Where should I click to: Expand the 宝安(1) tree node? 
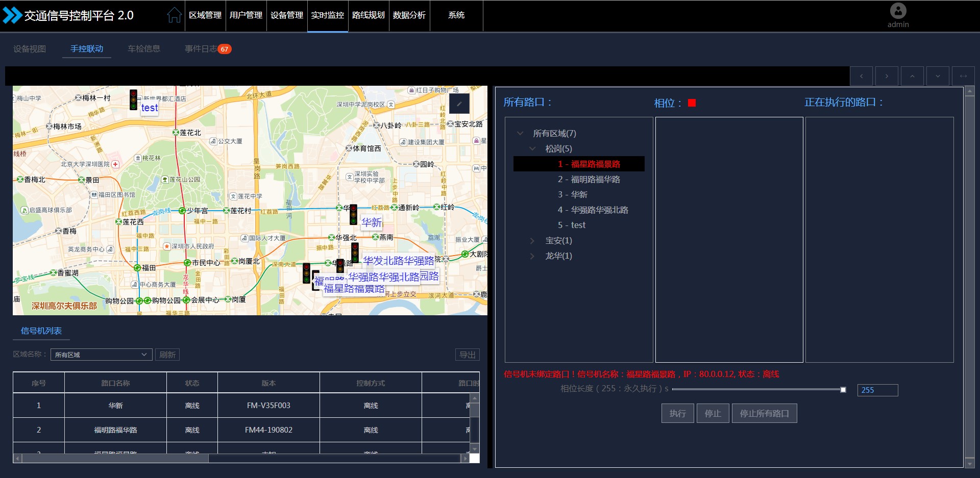tap(532, 240)
